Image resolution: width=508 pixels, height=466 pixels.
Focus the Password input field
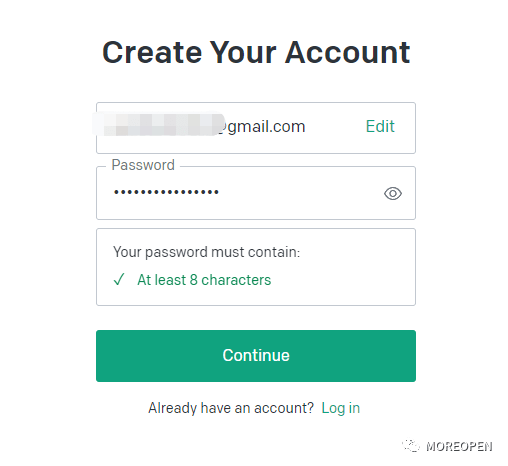click(x=256, y=193)
